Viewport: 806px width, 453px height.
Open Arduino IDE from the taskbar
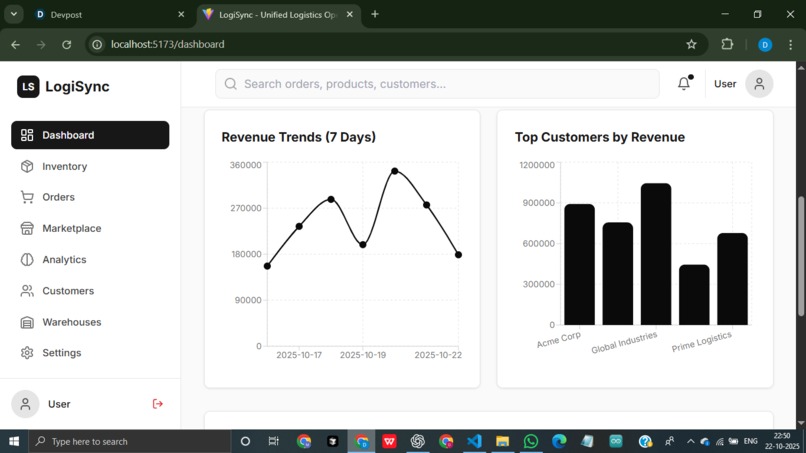coord(616,441)
